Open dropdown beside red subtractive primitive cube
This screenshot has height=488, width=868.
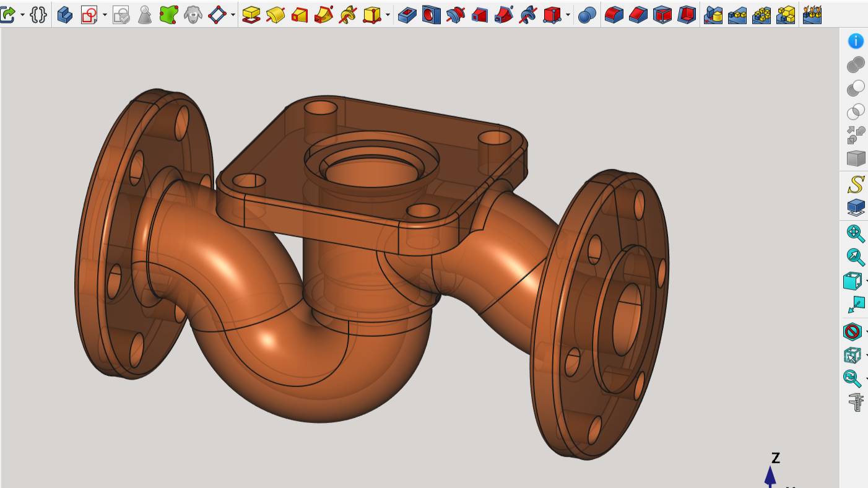[567, 15]
